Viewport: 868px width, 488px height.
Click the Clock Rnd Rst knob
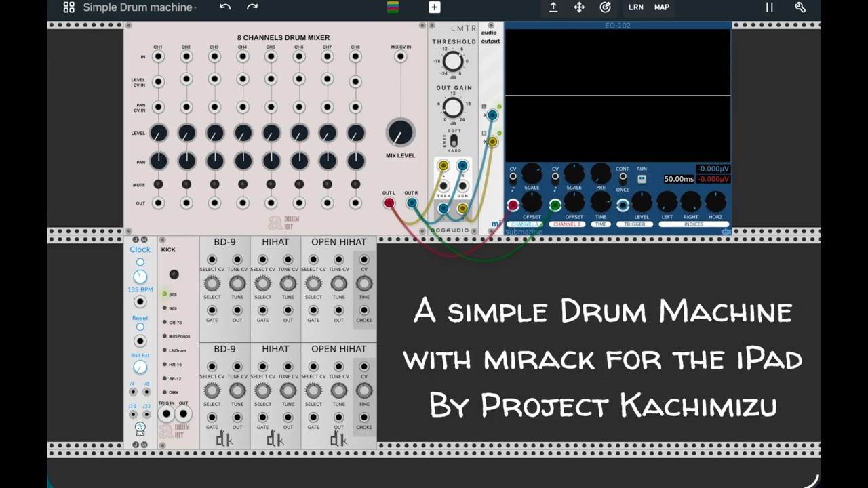coord(140,367)
